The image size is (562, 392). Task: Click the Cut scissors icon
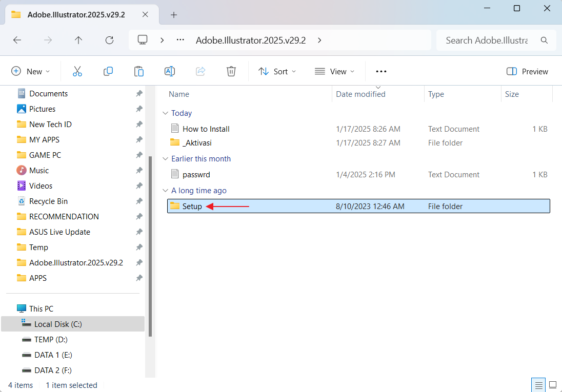click(77, 71)
